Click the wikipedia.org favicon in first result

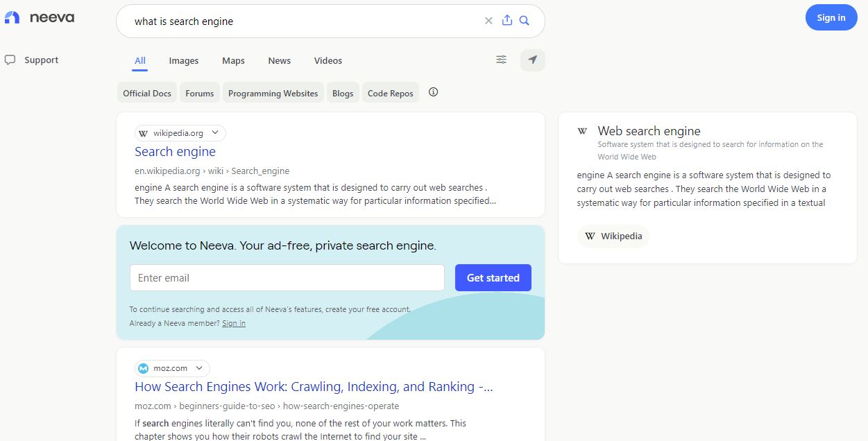(143, 133)
